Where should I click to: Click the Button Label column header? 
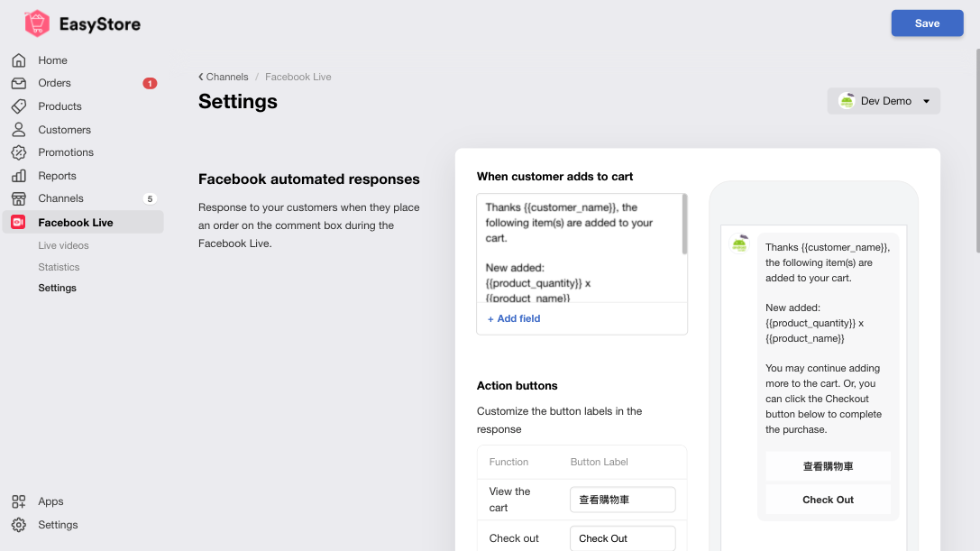[x=599, y=462]
